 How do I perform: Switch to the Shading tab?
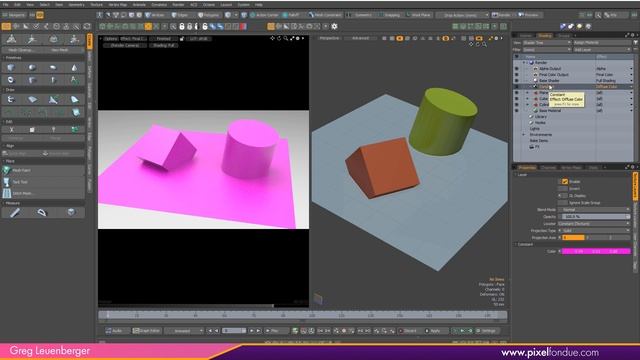(544, 36)
